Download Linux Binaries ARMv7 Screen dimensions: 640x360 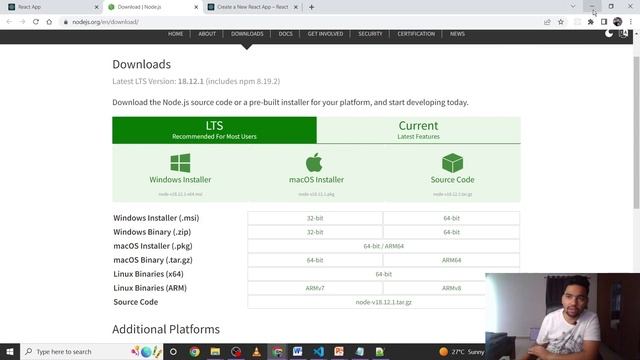(x=315, y=288)
